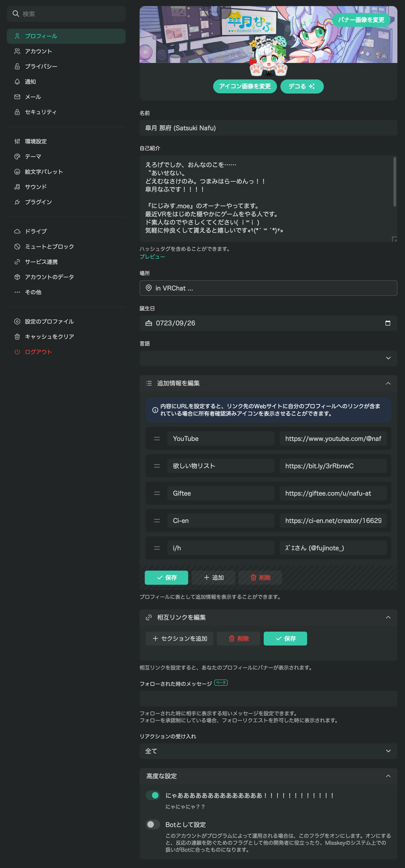
Task: Click 追加 to add a field
Action: point(213,577)
